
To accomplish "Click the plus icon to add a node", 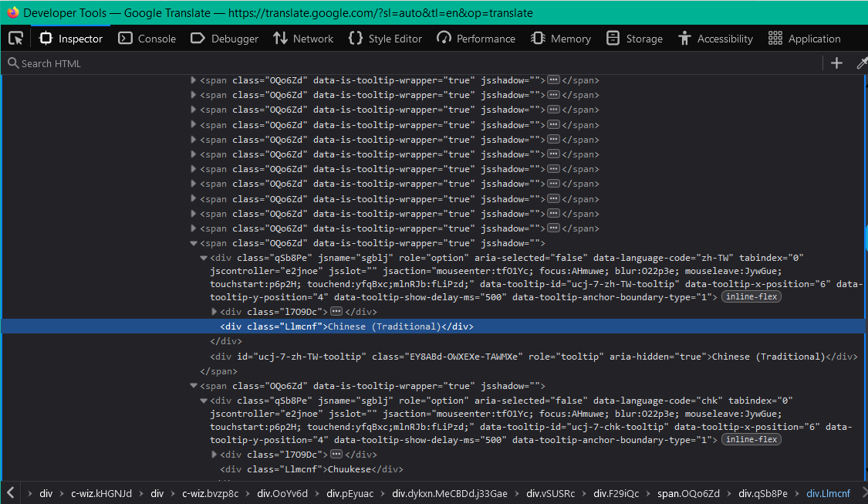I will coord(836,63).
